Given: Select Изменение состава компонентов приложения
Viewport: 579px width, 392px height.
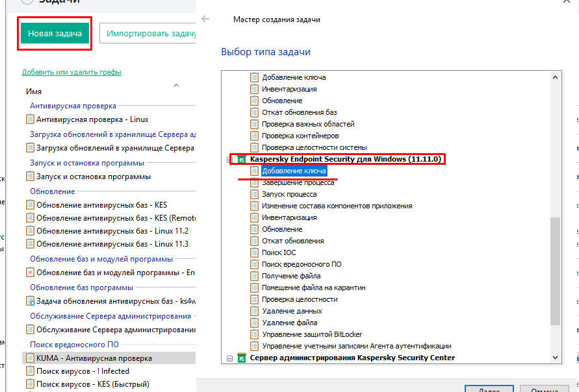Looking at the screenshot, I should tap(337, 206).
